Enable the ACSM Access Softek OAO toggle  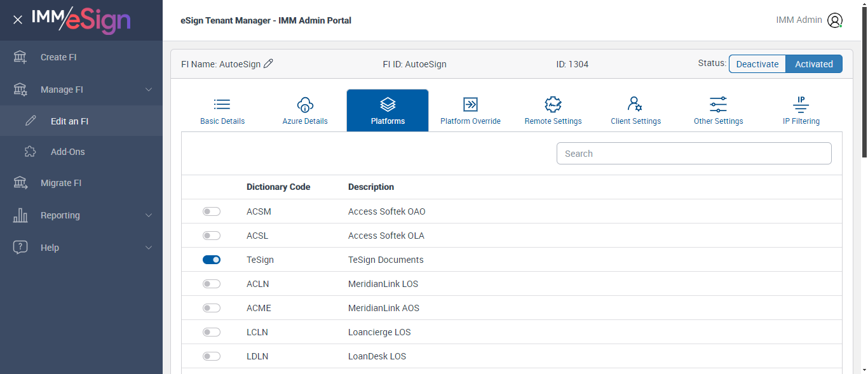212,211
